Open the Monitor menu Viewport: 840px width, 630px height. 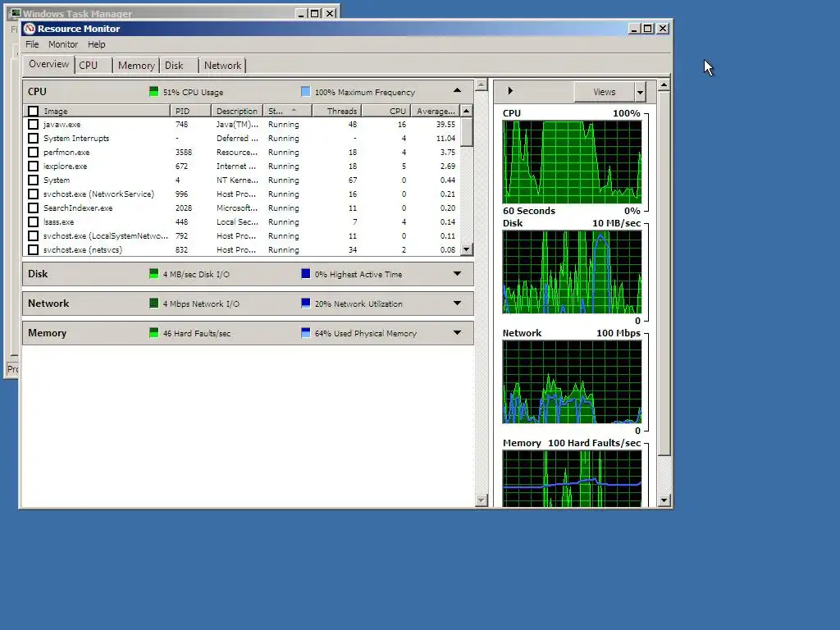pos(63,44)
